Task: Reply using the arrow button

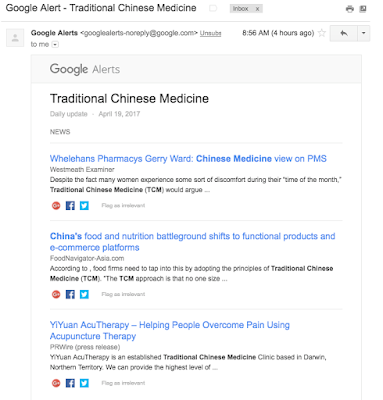Action: 344,33
